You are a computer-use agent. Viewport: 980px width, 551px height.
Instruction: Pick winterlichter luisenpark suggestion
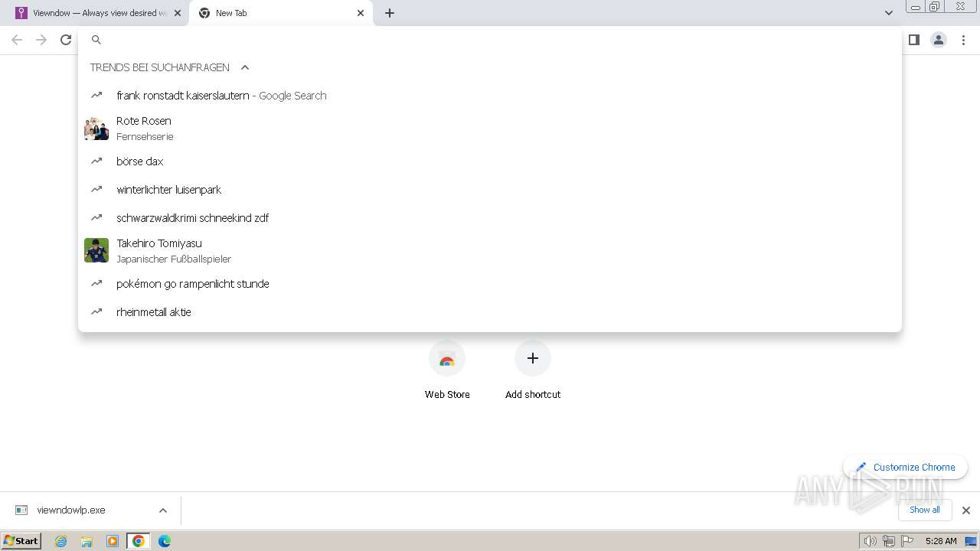click(x=490, y=190)
